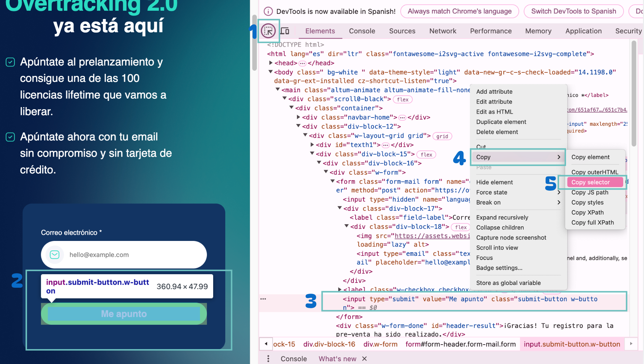Select the Elements tab

coord(320,31)
